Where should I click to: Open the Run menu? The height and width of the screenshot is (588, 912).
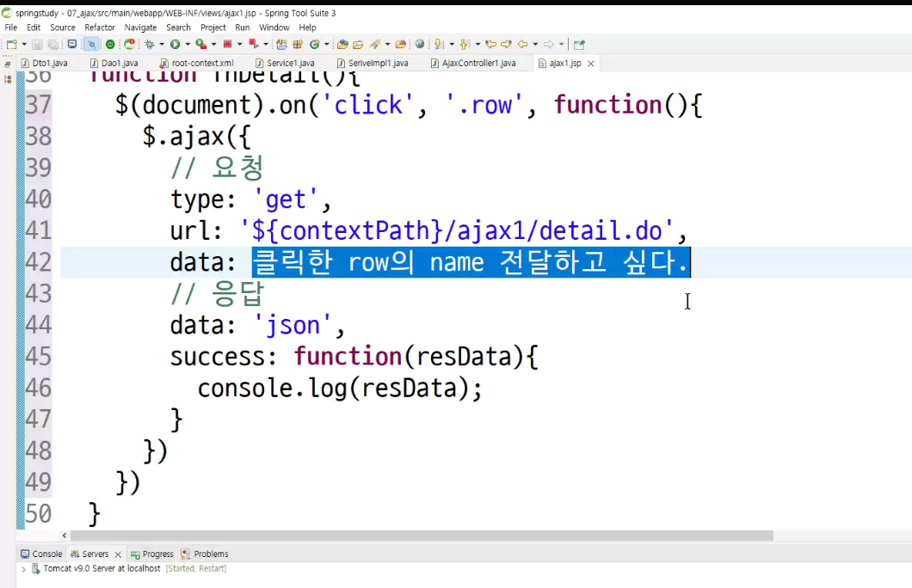pos(242,28)
